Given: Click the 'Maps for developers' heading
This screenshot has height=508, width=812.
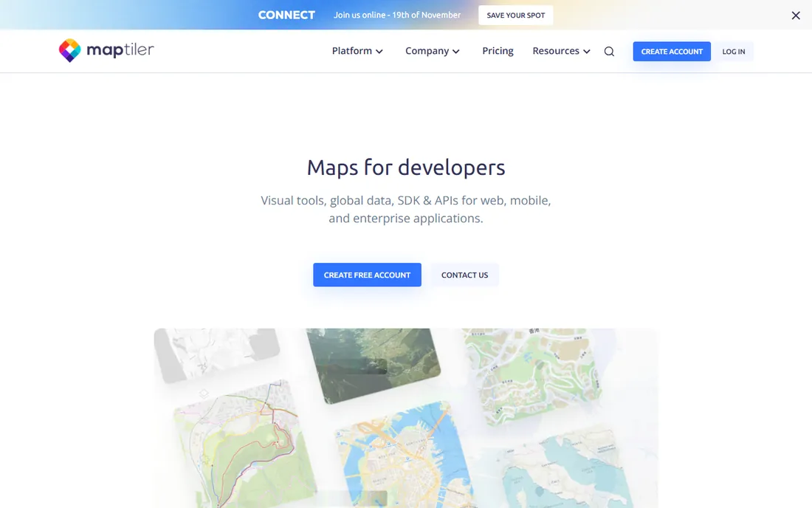Looking at the screenshot, I should click(406, 168).
